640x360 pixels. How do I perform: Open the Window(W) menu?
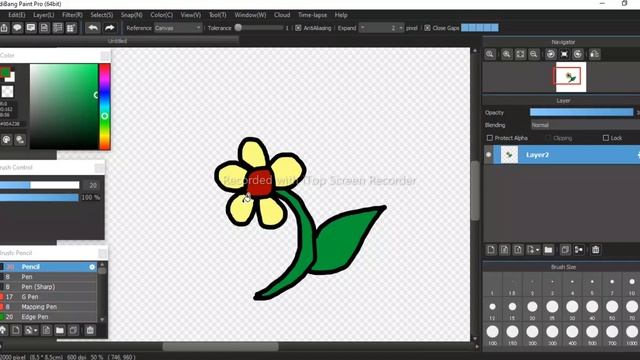tap(250, 15)
